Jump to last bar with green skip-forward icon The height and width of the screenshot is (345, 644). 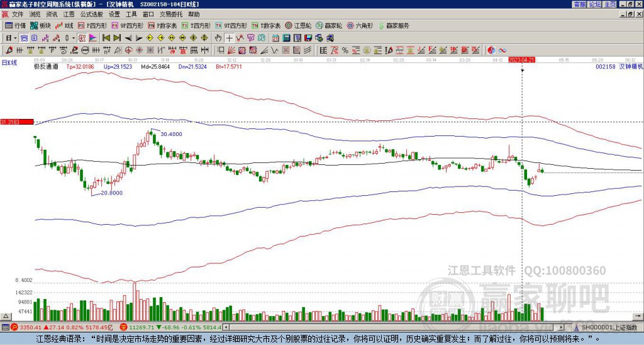point(117,38)
